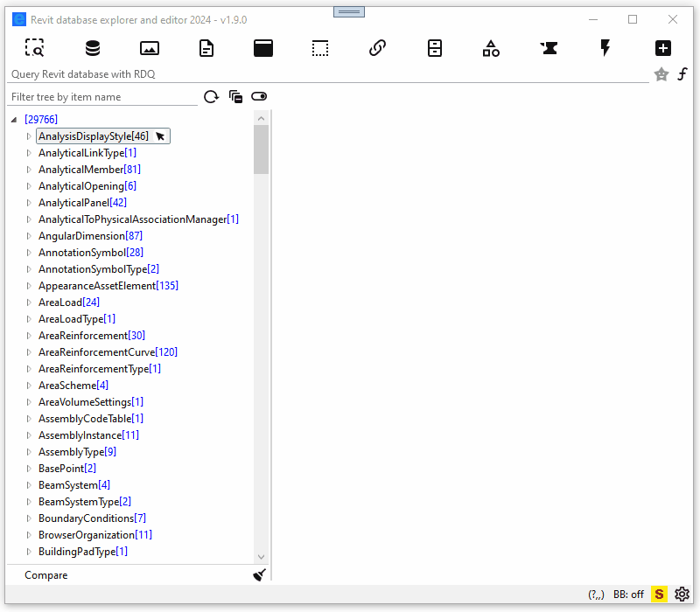Click the chain link icon

[377, 48]
